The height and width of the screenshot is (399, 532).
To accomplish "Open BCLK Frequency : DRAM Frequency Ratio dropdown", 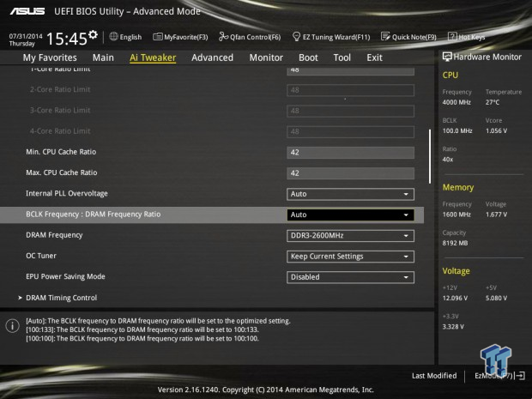I will tap(350, 215).
